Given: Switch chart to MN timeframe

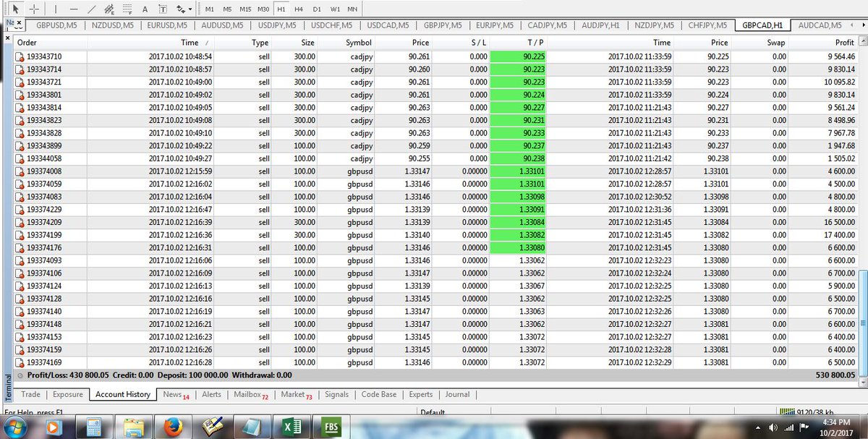Looking at the screenshot, I should click(352, 9).
